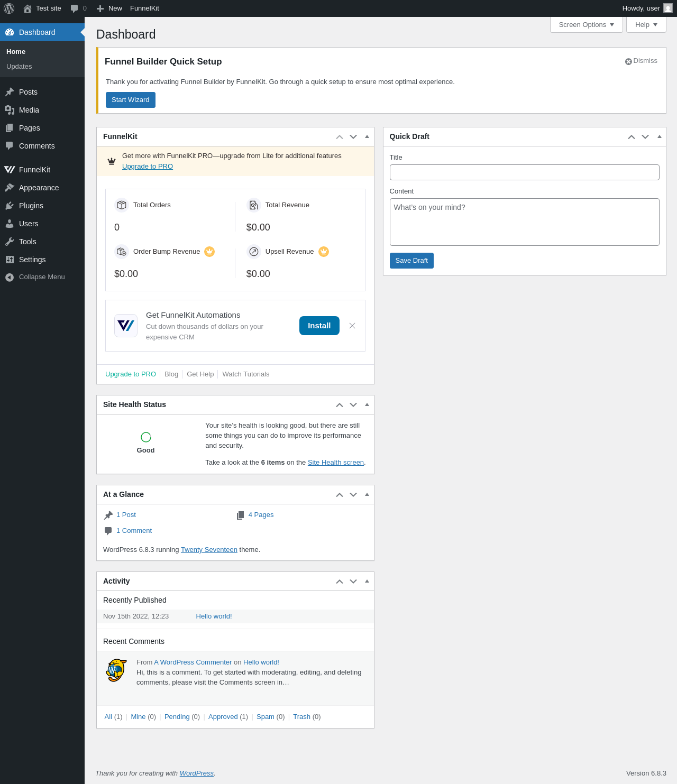
Task: Click the FunnelKit logo icon in sidebar
Action: 10,170
